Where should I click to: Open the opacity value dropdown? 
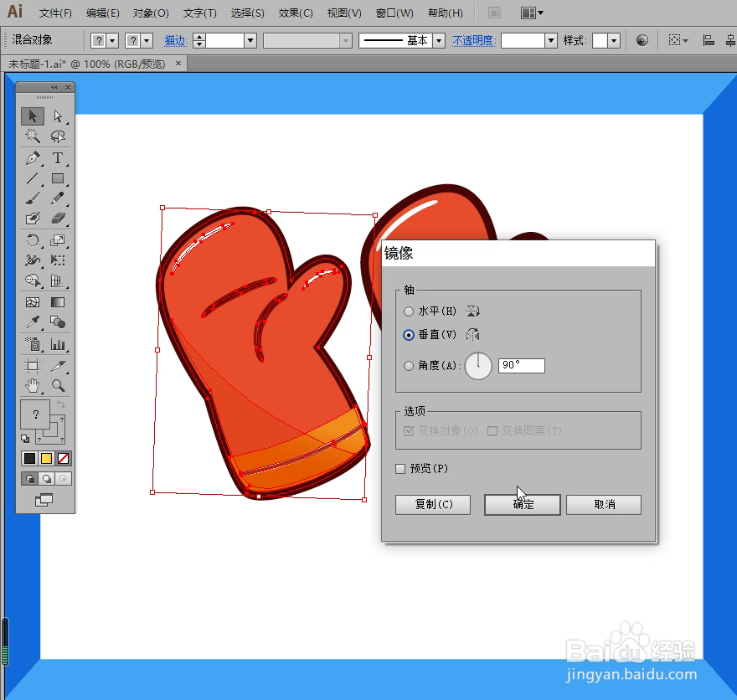tap(551, 41)
